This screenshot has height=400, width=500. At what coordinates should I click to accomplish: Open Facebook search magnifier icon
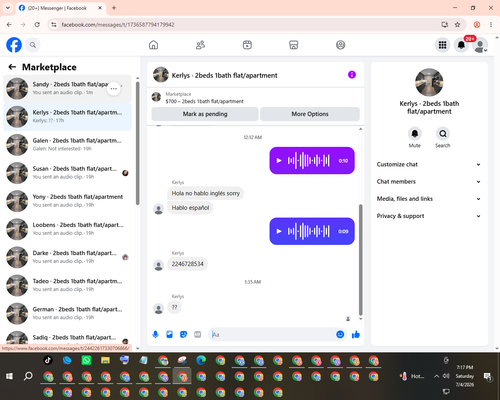point(33,45)
